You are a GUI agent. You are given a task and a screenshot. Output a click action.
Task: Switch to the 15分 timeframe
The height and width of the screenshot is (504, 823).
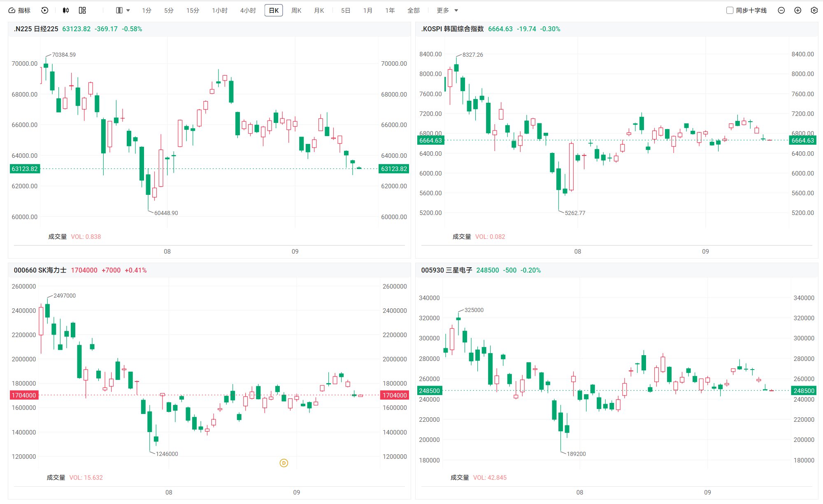193,10
